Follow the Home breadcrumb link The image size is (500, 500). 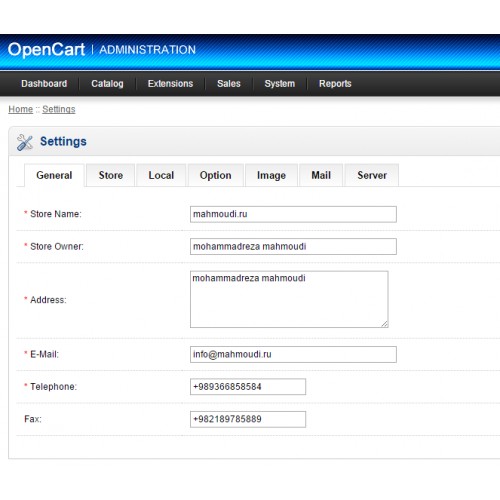point(21,109)
